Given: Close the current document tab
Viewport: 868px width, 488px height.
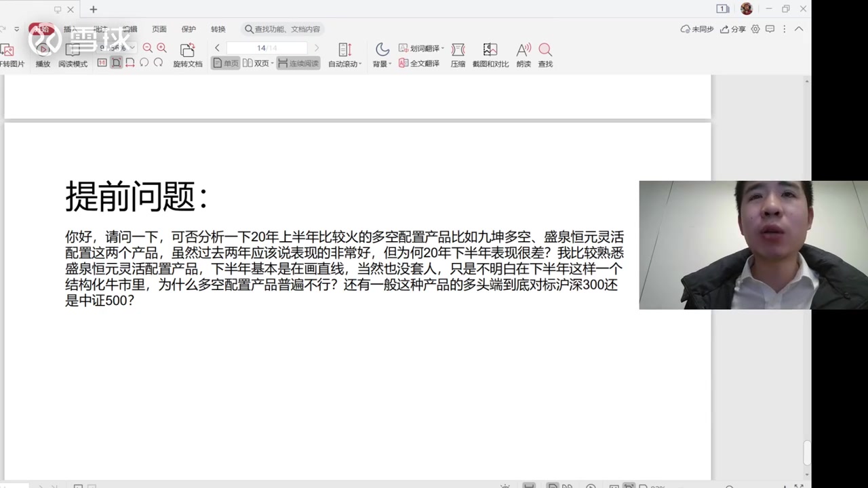Looking at the screenshot, I should click(x=70, y=9).
